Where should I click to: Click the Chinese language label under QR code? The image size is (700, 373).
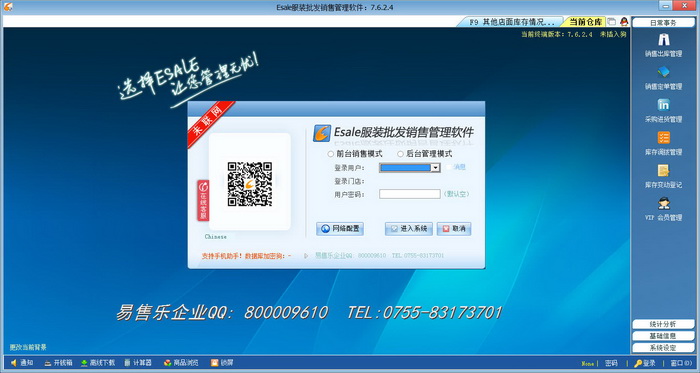pyautogui.click(x=216, y=237)
